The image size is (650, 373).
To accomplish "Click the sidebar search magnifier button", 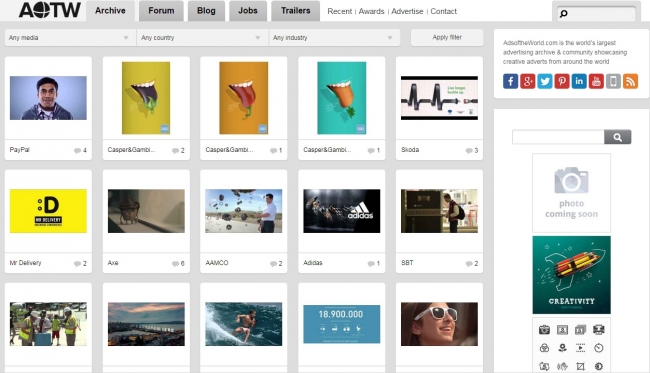I will pos(617,137).
